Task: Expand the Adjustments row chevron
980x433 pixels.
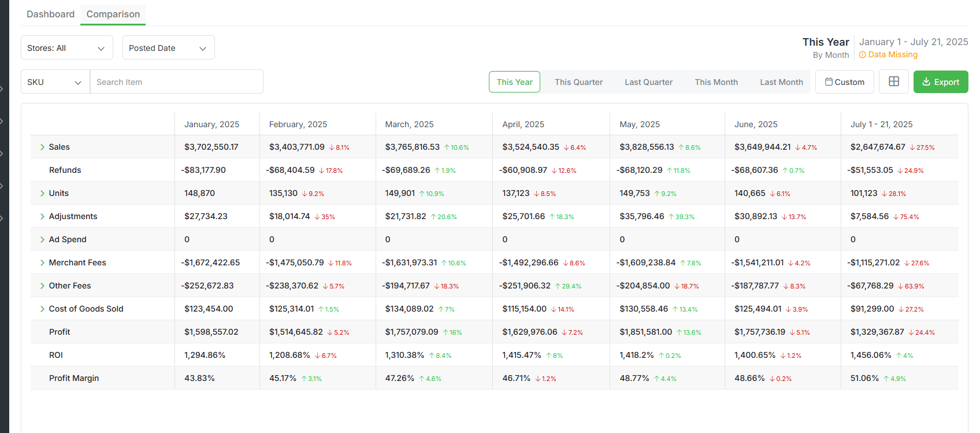Action: click(x=42, y=217)
